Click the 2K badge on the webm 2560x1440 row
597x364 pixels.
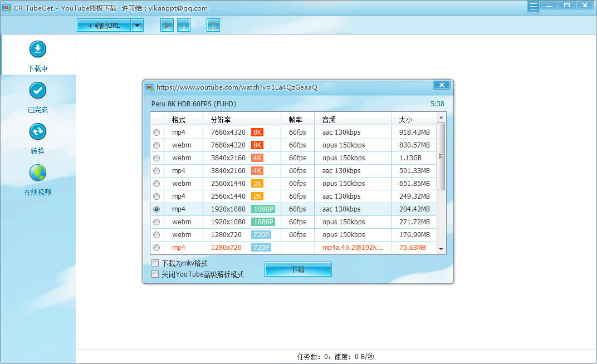tap(257, 183)
